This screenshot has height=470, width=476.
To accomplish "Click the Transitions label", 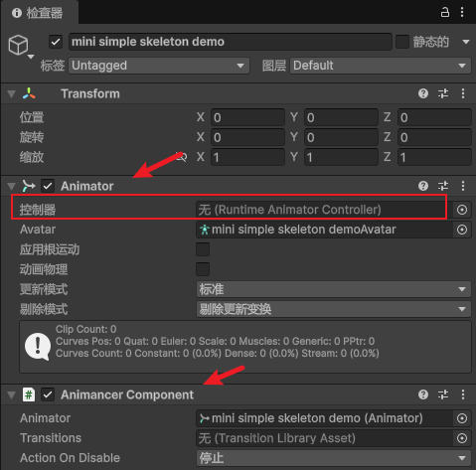I will click(51, 438).
